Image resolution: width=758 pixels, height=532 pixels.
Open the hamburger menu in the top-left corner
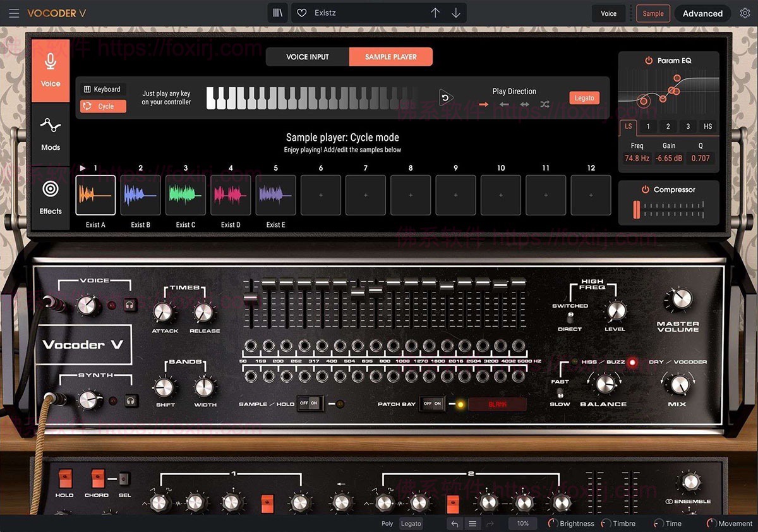[14, 13]
